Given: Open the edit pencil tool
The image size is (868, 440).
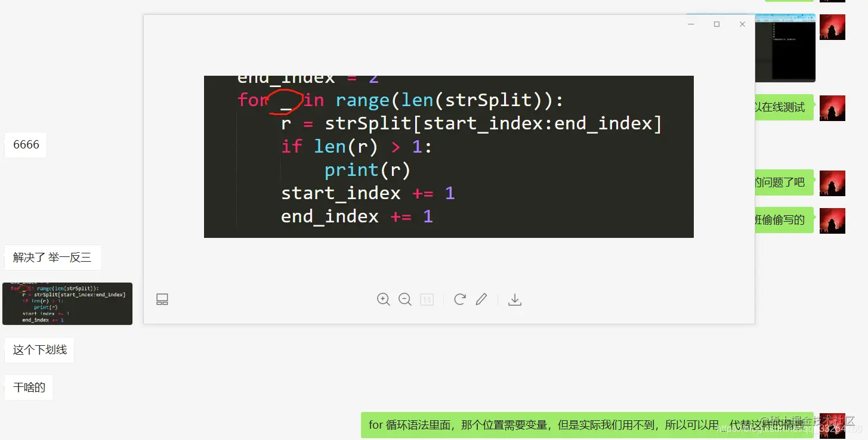Looking at the screenshot, I should pos(481,299).
